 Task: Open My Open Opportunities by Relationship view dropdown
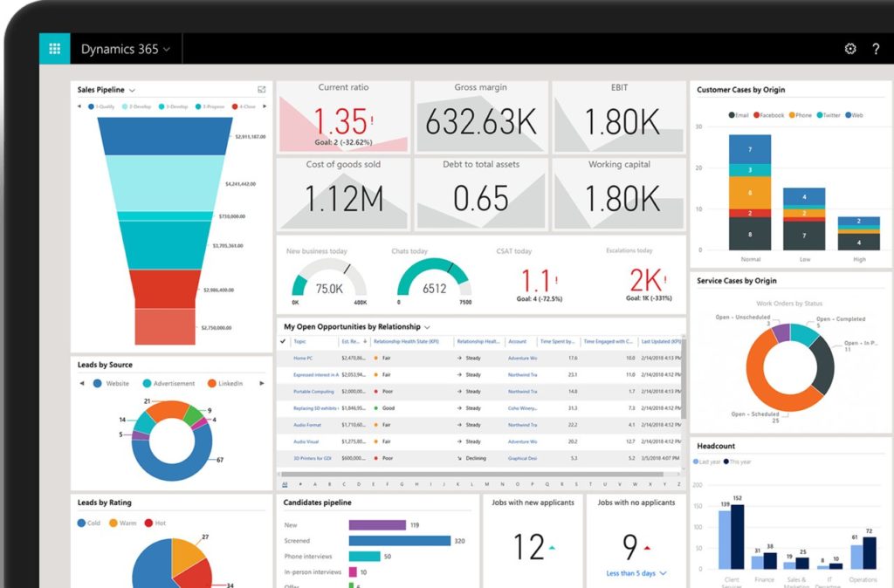426,327
